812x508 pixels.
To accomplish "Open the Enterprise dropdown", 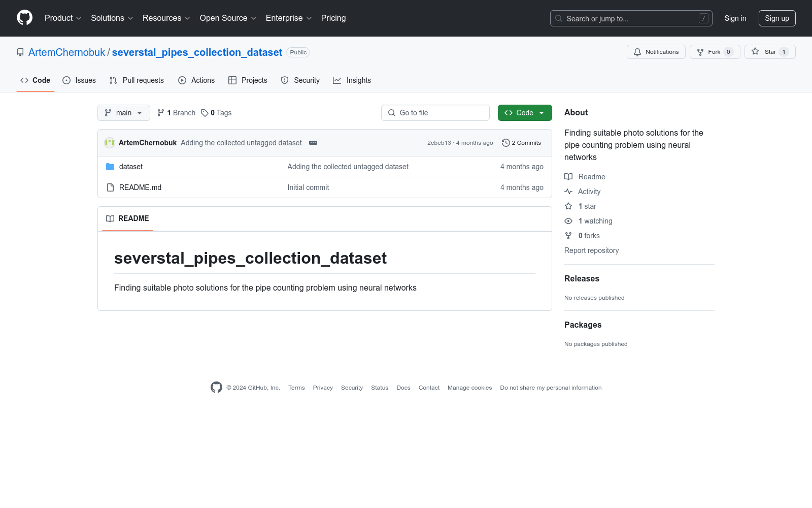I will click(289, 18).
